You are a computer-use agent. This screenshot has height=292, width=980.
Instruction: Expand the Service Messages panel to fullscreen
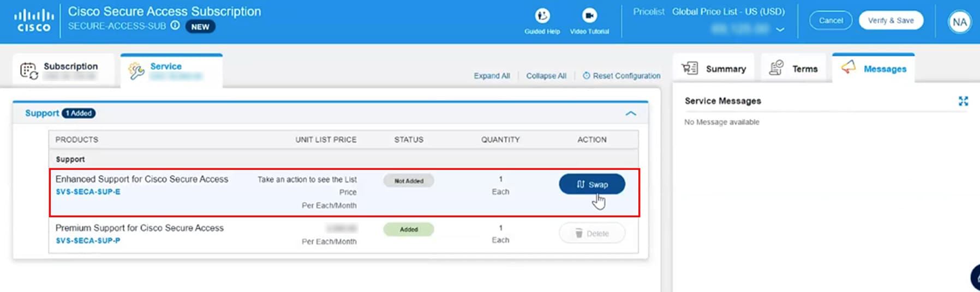pos(963,101)
